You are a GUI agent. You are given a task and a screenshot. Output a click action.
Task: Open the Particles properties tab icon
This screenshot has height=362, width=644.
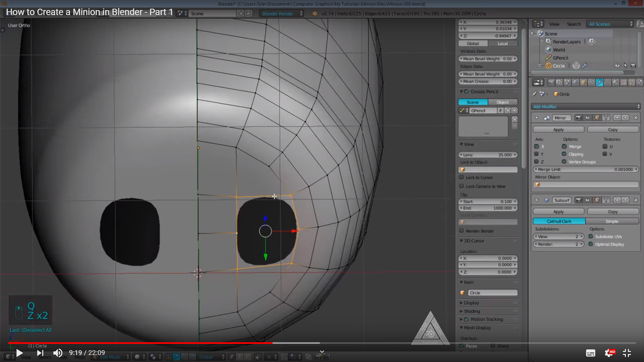point(632,82)
